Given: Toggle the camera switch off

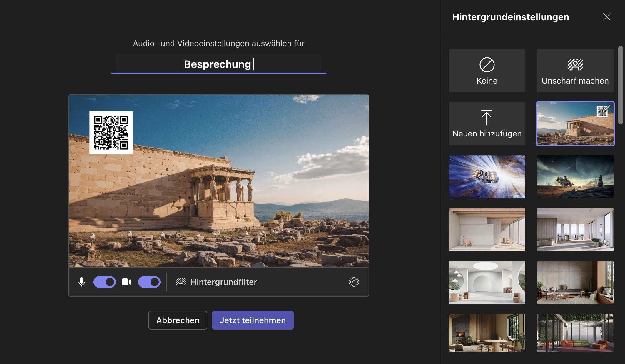Looking at the screenshot, I should point(149,282).
